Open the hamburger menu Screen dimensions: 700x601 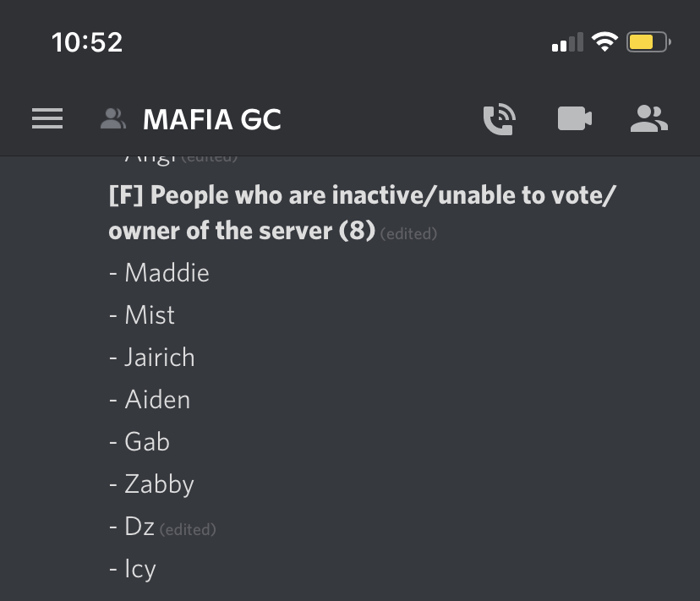[47, 119]
